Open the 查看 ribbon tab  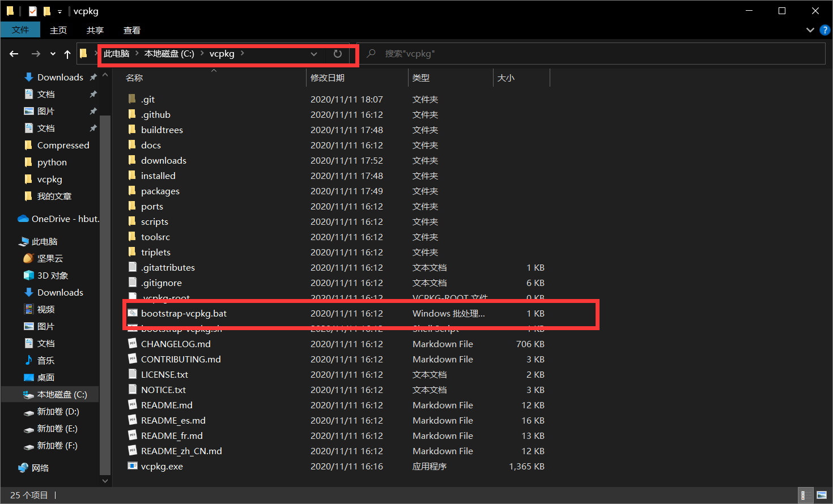[x=132, y=30]
